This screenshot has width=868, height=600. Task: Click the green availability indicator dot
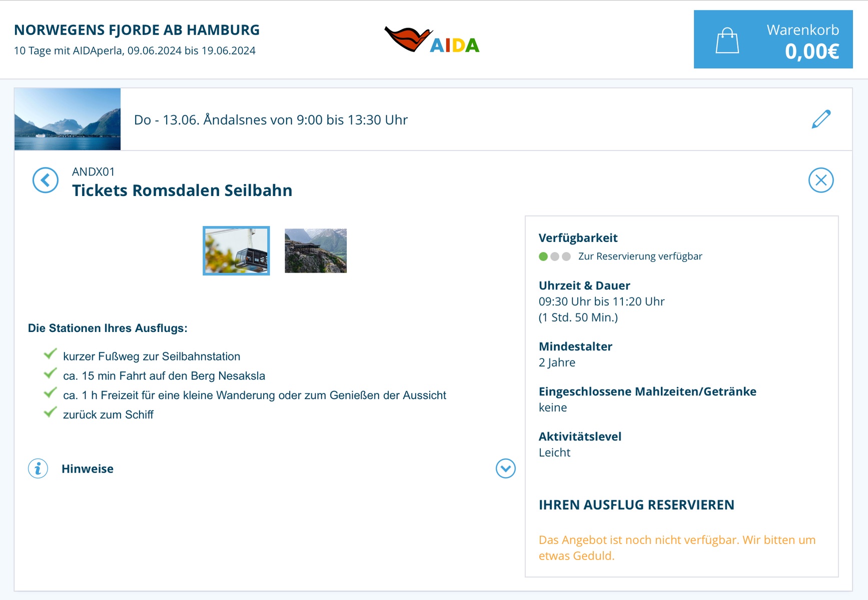tap(543, 256)
